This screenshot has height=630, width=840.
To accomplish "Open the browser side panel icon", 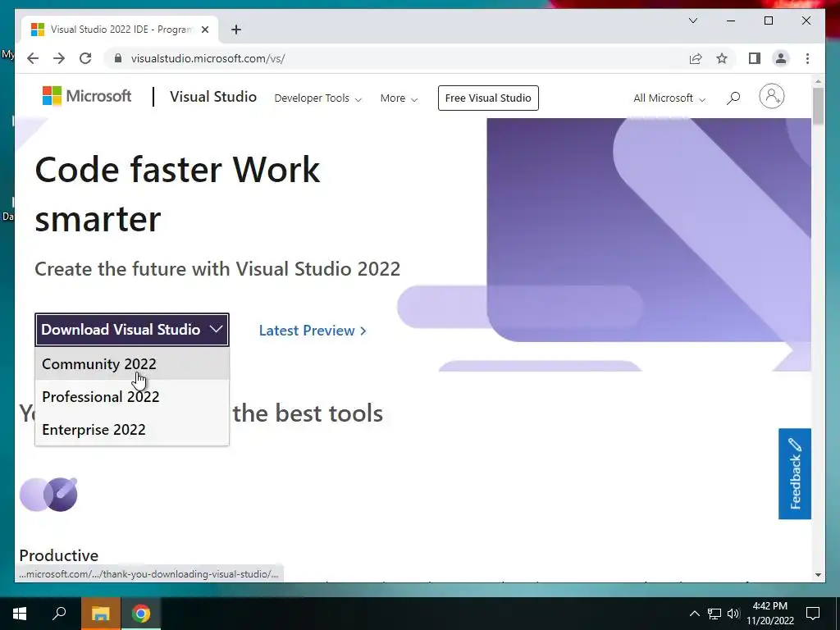I will (755, 58).
